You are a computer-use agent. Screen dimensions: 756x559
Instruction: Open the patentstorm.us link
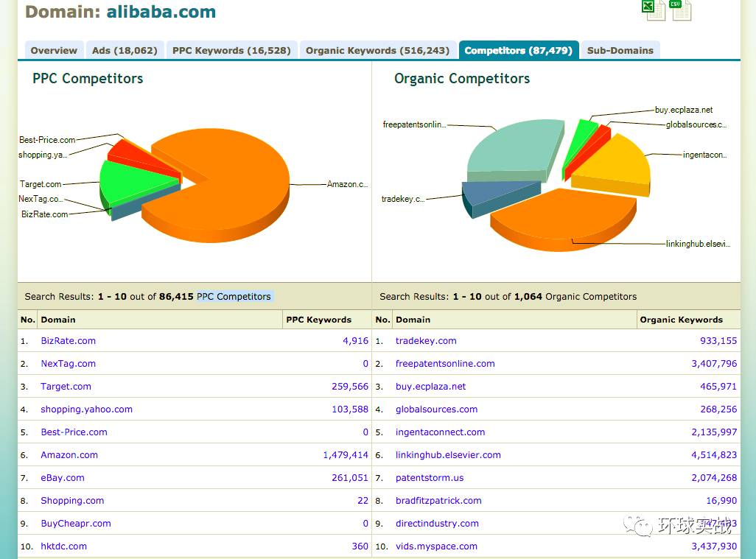coord(430,477)
